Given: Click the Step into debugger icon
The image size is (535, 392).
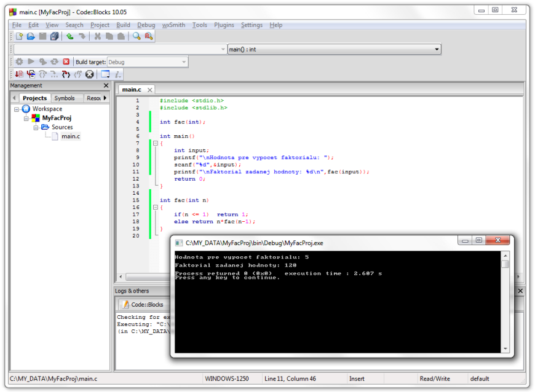Looking at the screenshot, I should (x=66, y=74).
